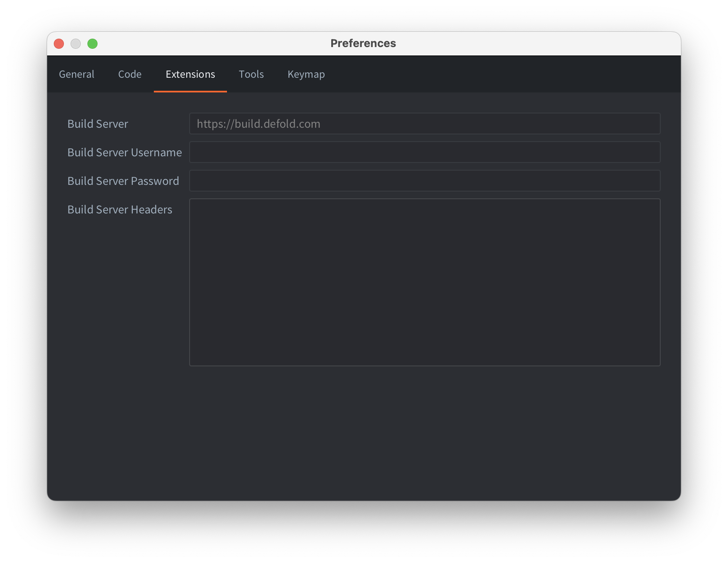Select the Extensions tab
The width and height of the screenshot is (728, 563).
point(190,74)
